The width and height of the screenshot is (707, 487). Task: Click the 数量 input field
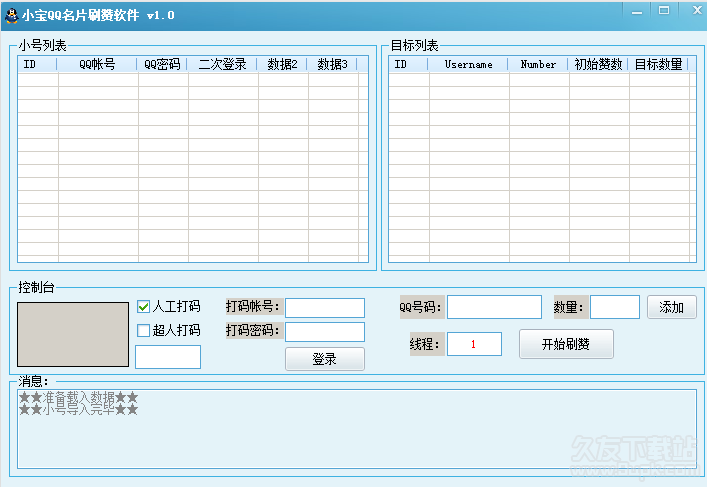(x=615, y=307)
